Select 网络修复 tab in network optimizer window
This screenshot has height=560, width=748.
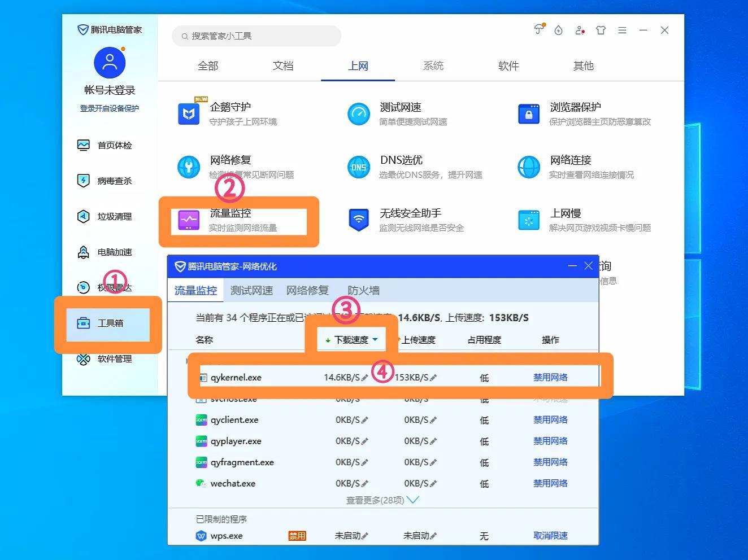tap(307, 290)
